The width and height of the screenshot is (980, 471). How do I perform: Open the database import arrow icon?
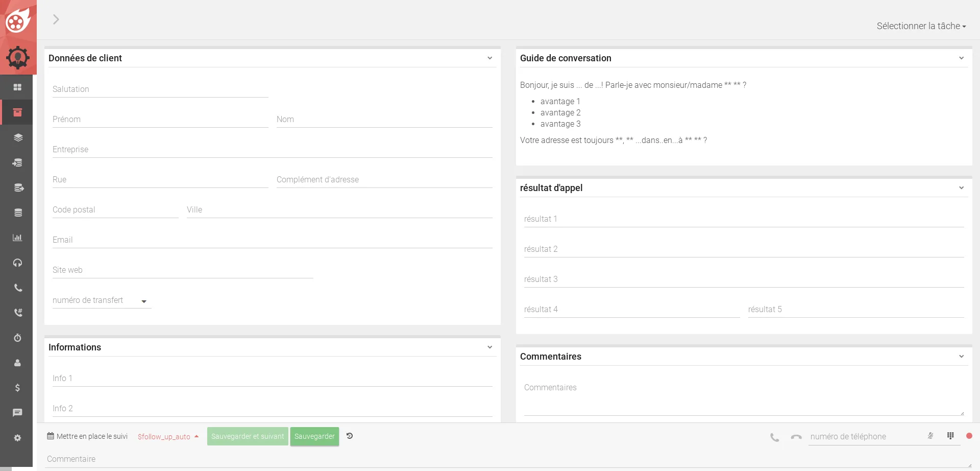[x=17, y=162]
